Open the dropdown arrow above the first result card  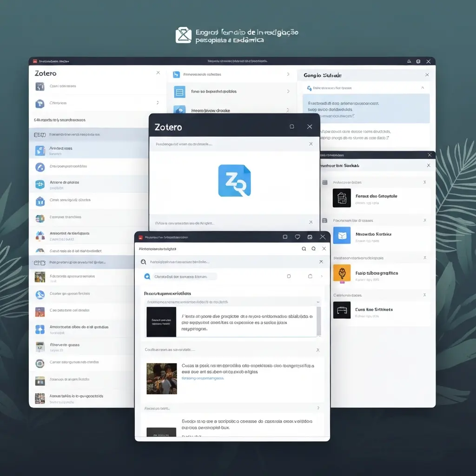point(318,302)
